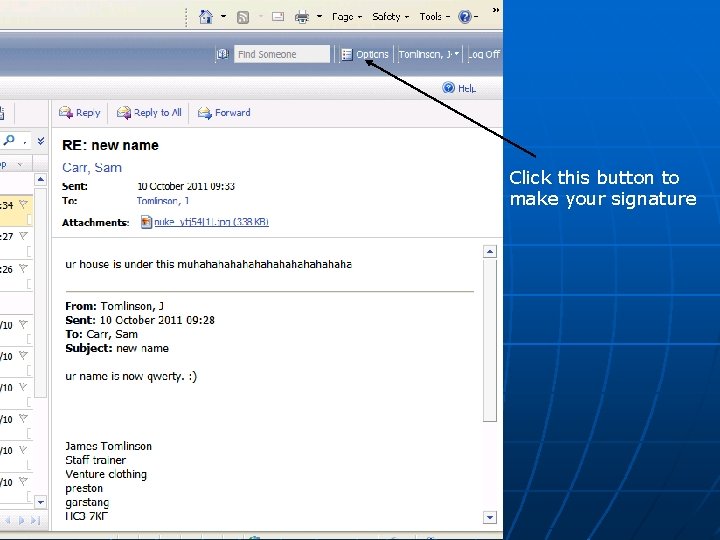Click the Options list icon
Image resolution: width=720 pixels, height=540 pixels.
click(x=347, y=54)
